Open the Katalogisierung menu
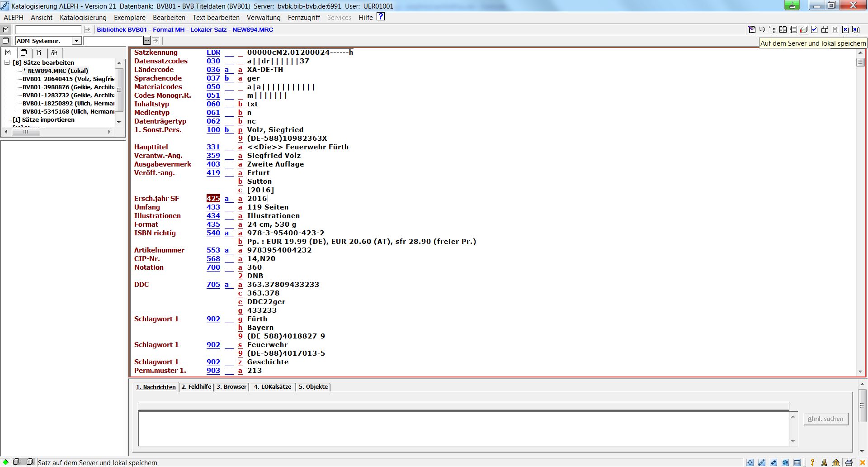868x467 pixels. coord(83,18)
